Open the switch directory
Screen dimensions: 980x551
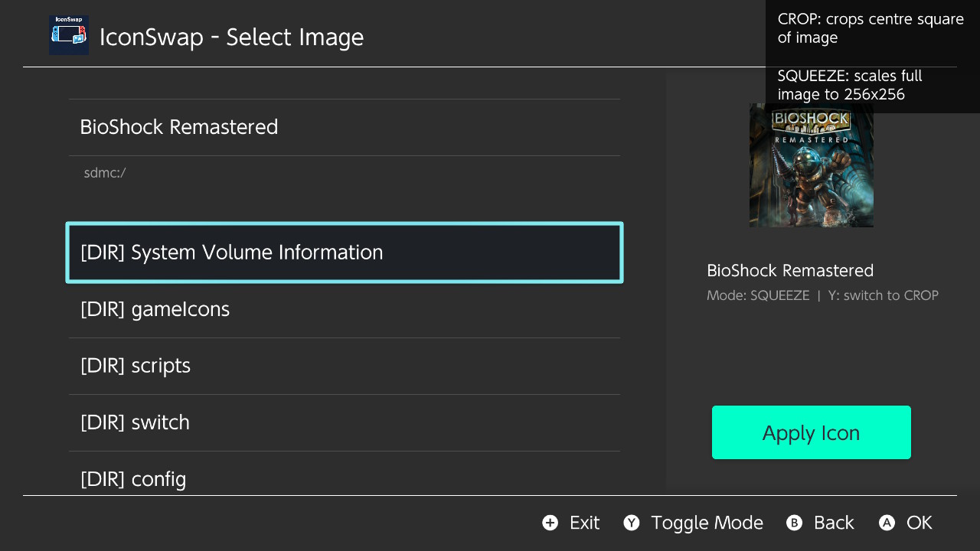[345, 422]
